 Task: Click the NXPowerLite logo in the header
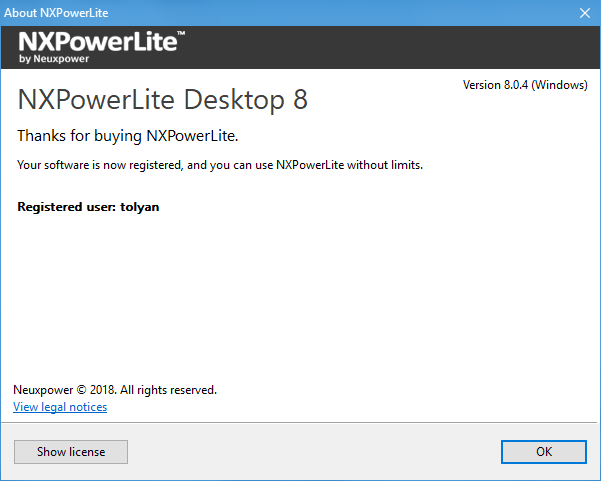point(97,42)
